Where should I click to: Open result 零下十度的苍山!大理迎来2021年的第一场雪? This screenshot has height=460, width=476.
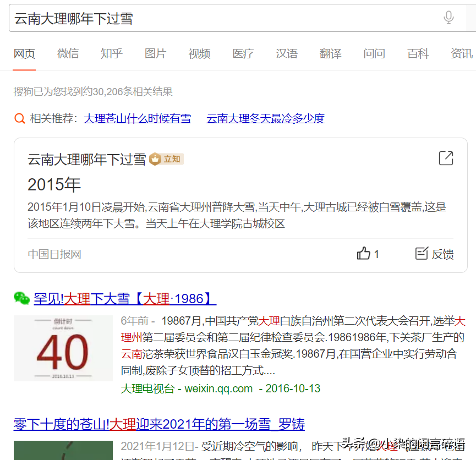tap(159, 424)
